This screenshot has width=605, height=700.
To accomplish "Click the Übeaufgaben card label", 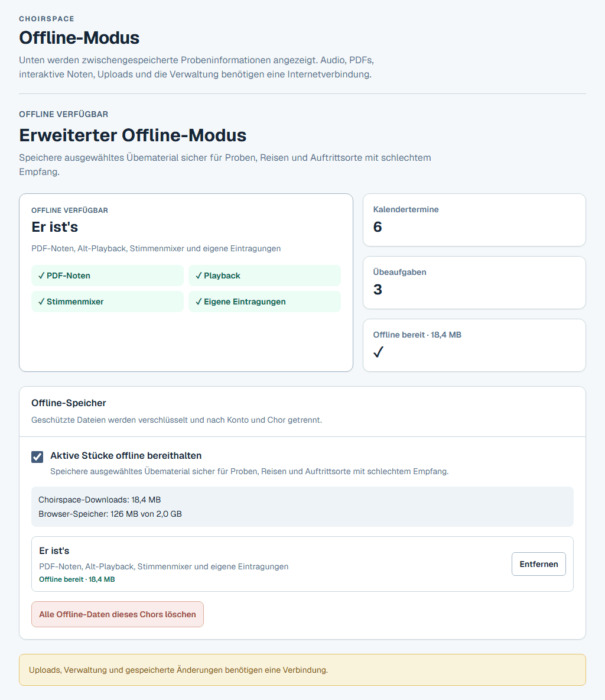I will tap(400, 272).
